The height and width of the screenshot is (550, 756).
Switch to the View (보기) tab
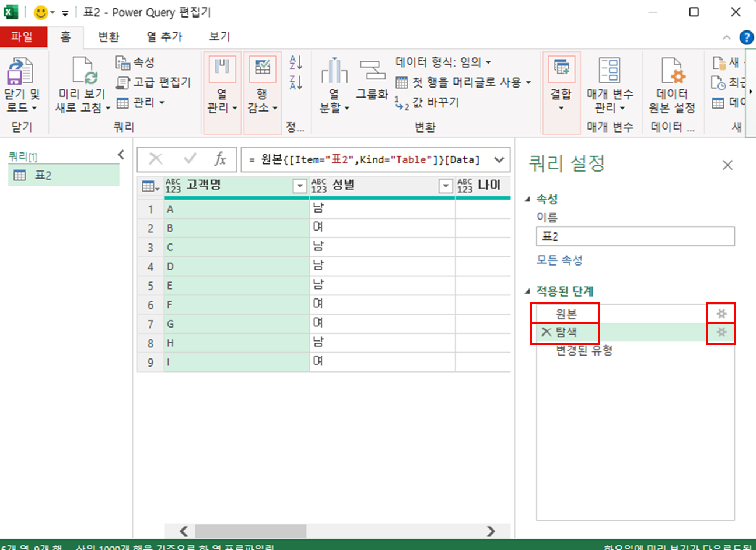click(220, 37)
